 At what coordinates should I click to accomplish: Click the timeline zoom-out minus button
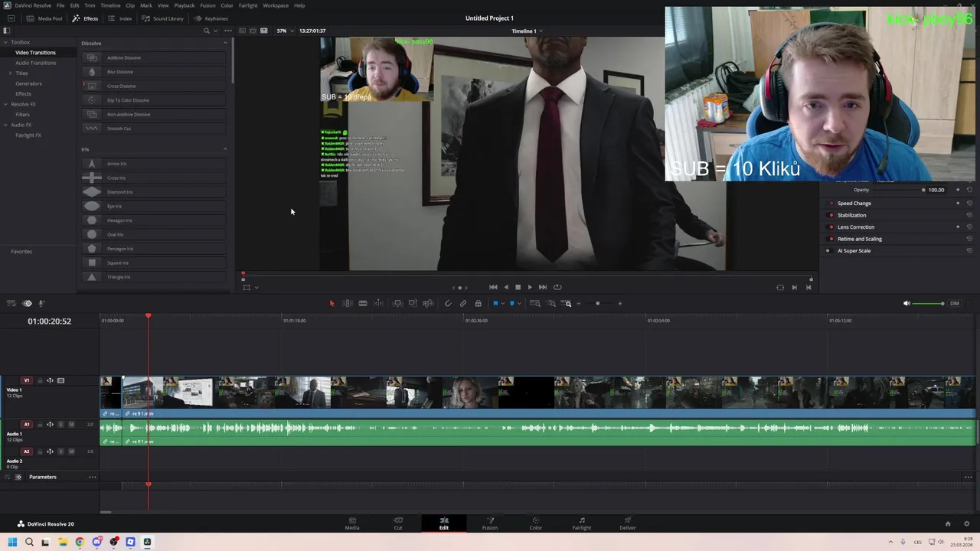tap(578, 304)
